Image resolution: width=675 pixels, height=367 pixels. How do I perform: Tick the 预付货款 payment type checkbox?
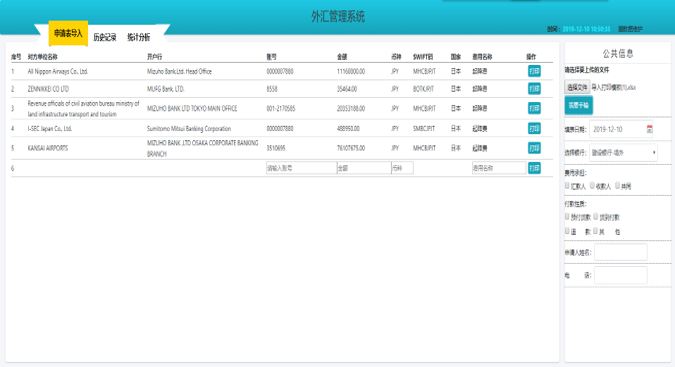coord(567,216)
